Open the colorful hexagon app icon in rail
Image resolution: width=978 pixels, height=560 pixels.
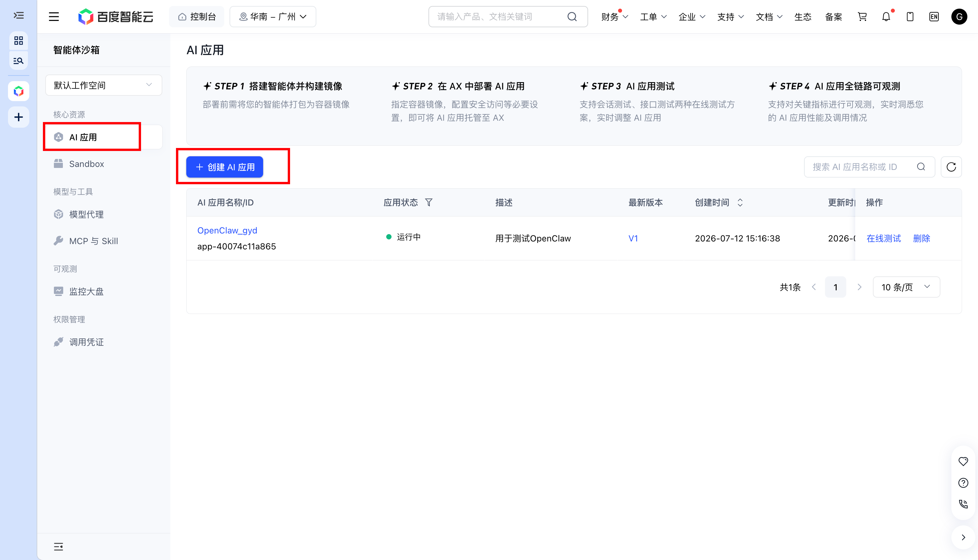(19, 91)
